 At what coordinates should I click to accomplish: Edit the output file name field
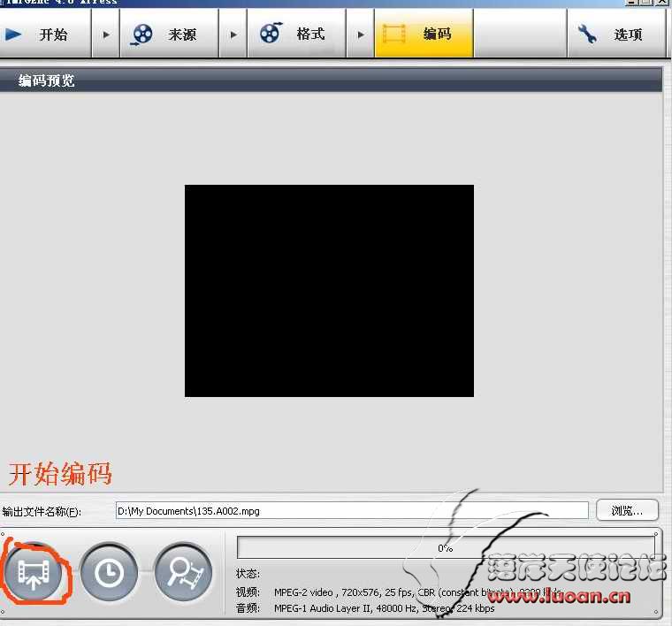[x=352, y=511]
